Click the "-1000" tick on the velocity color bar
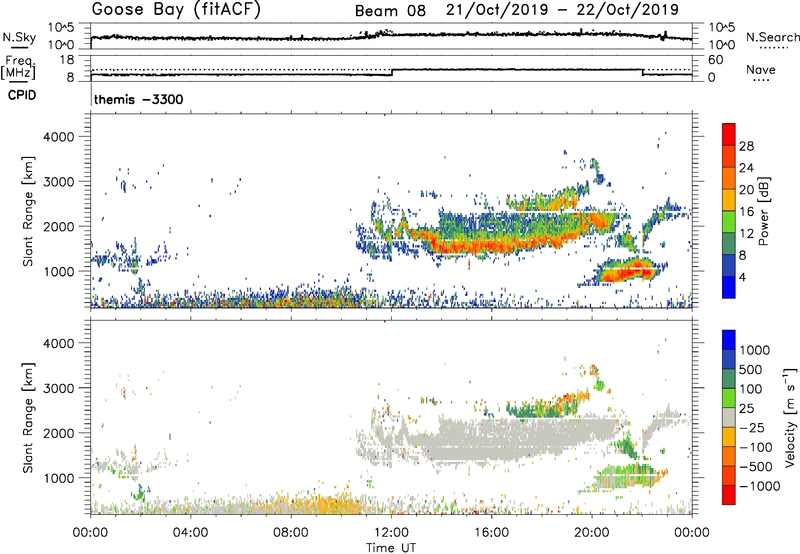The height and width of the screenshot is (554, 800). tap(760, 486)
